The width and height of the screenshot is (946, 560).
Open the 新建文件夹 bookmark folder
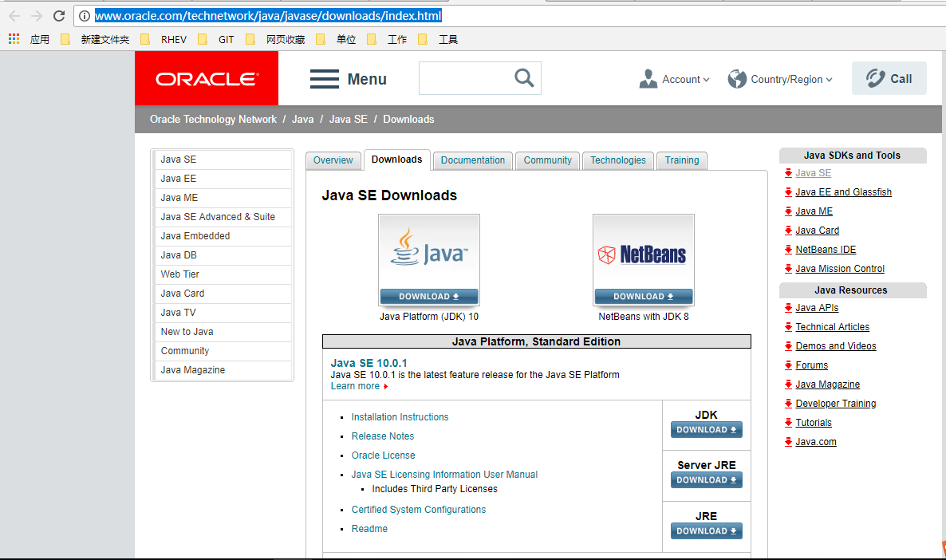tap(96, 39)
